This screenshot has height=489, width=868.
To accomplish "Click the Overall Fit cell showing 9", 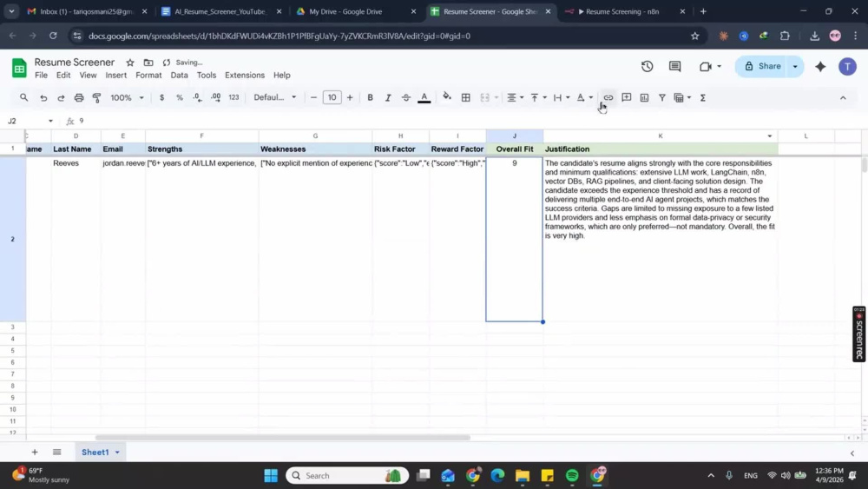I will (514, 239).
